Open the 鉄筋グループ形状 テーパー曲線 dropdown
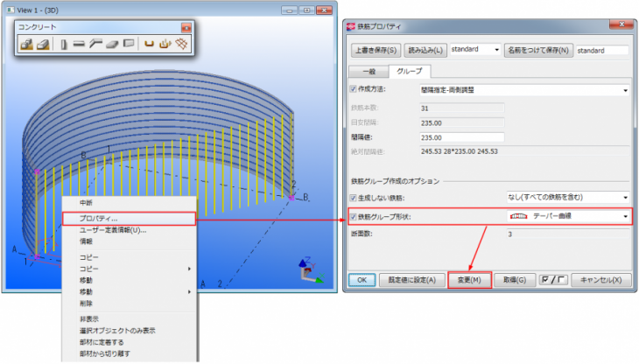Viewport: 639px width, 364px height. click(x=625, y=216)
